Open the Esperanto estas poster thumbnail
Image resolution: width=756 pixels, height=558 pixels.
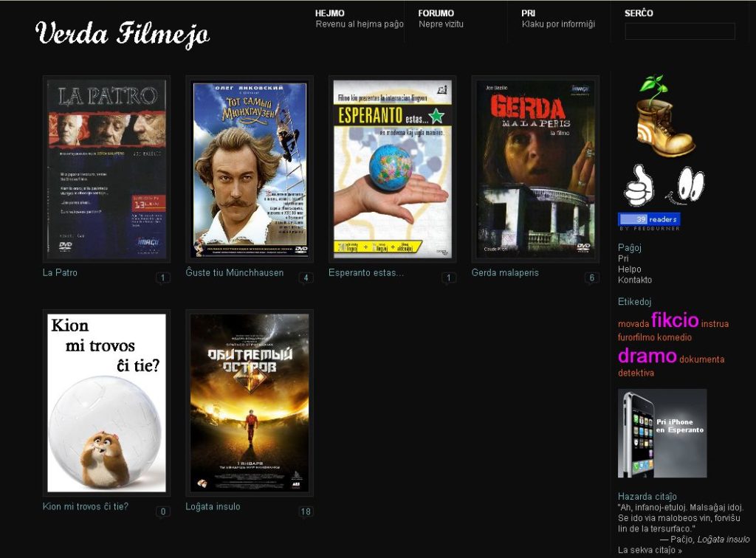click(393, 169)
